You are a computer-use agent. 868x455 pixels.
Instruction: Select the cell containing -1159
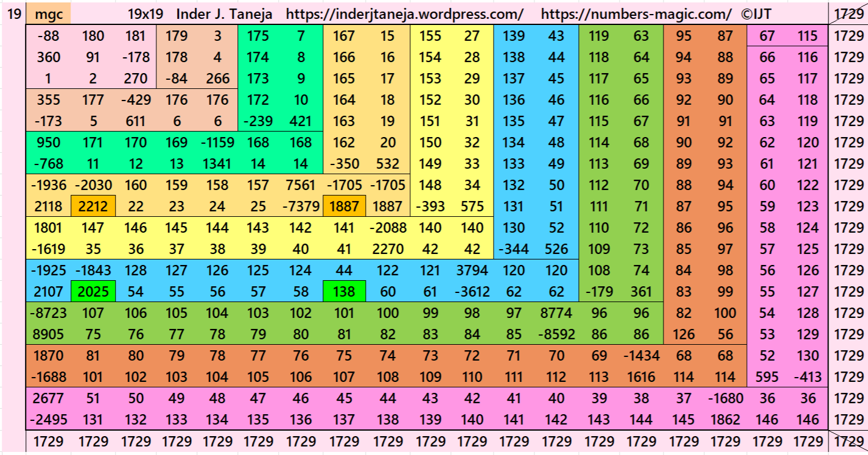[217, 143]
